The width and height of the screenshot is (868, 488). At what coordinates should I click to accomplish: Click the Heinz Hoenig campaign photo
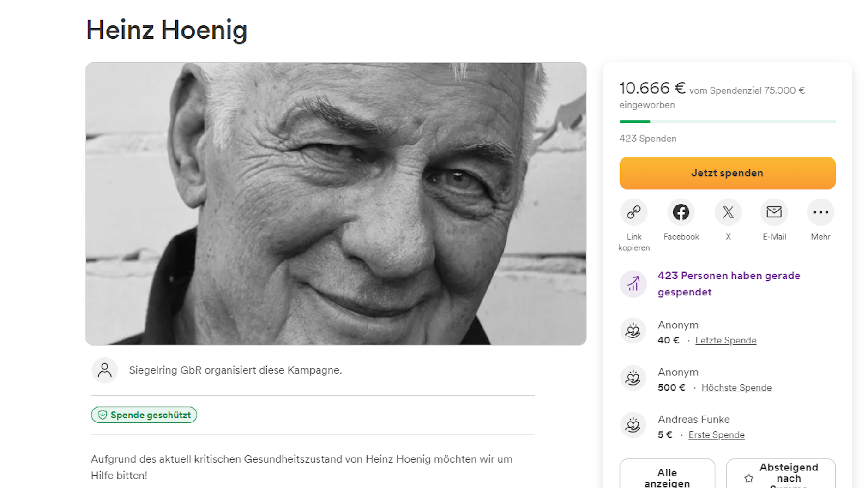coord(336,204)
